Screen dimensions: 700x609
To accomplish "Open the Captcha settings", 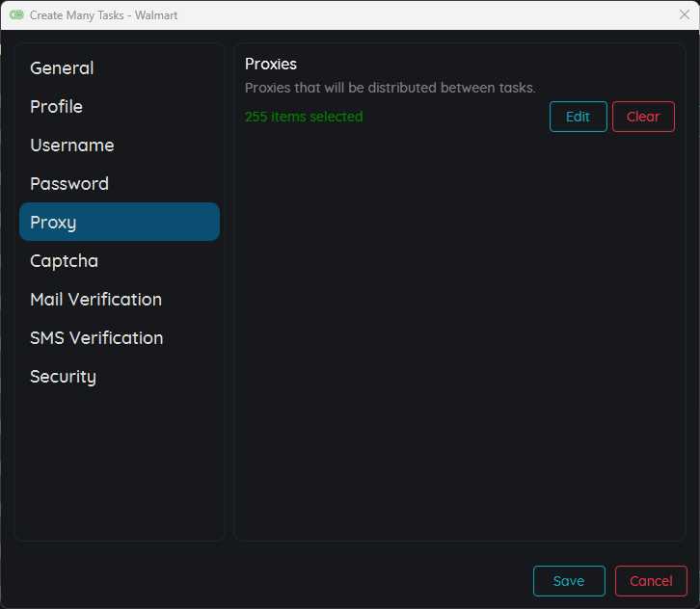I will point(64,261).
